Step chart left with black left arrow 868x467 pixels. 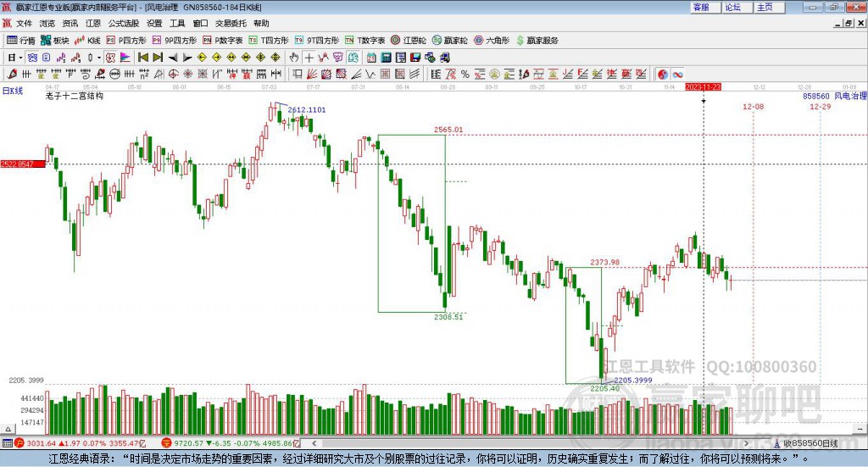pos(173,58)
